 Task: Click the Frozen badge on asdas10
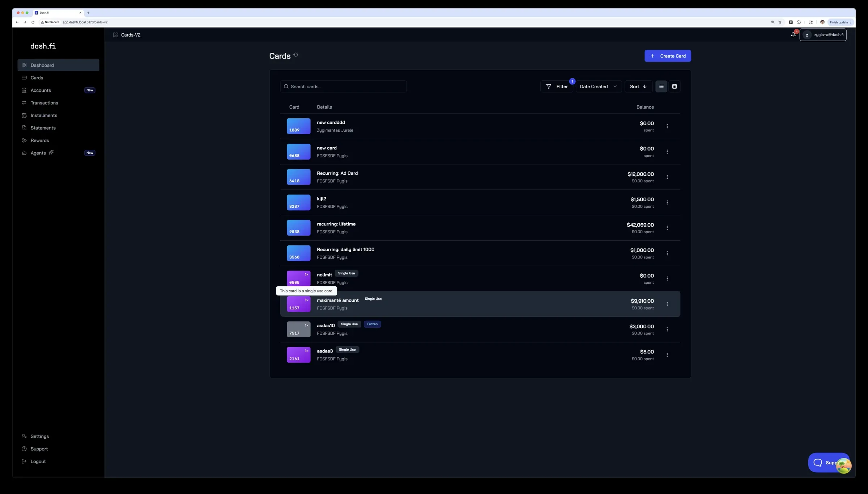[x=372, y=324]
